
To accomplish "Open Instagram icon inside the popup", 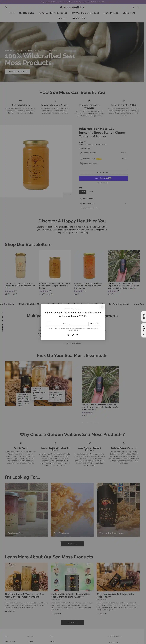I will (x=69, y=335).
